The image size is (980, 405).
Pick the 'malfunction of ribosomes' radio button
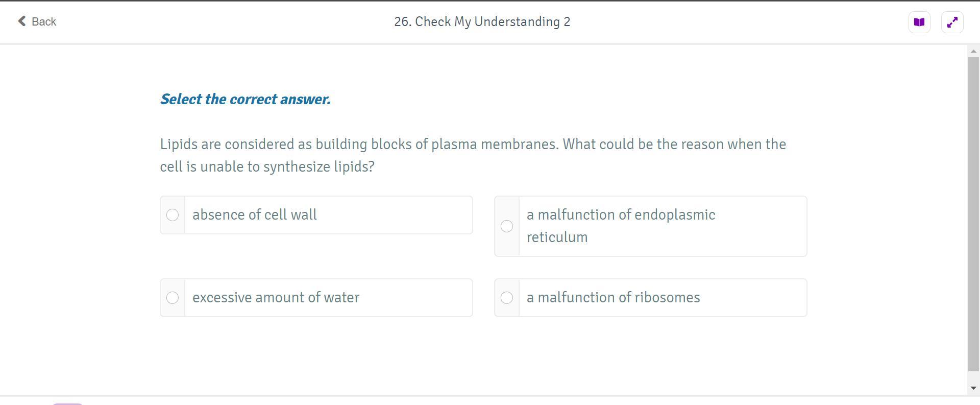pos(507,298)
